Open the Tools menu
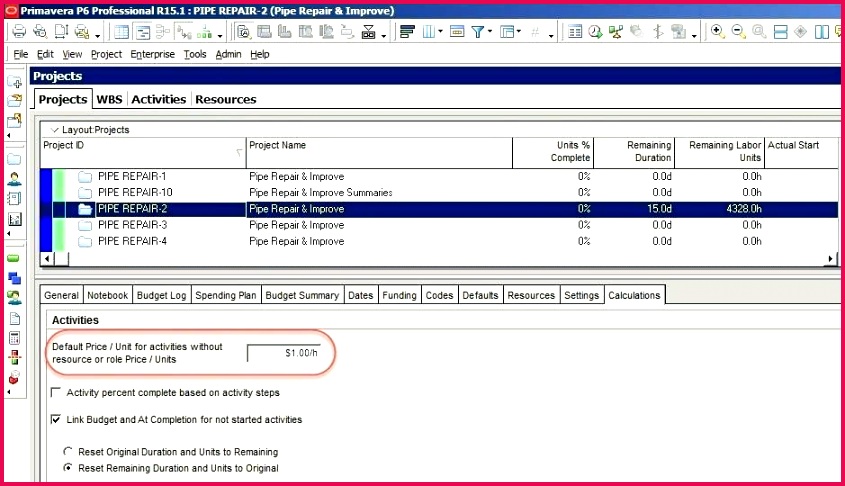This screenshot has height=486, width=845. [x=195, y=54]
